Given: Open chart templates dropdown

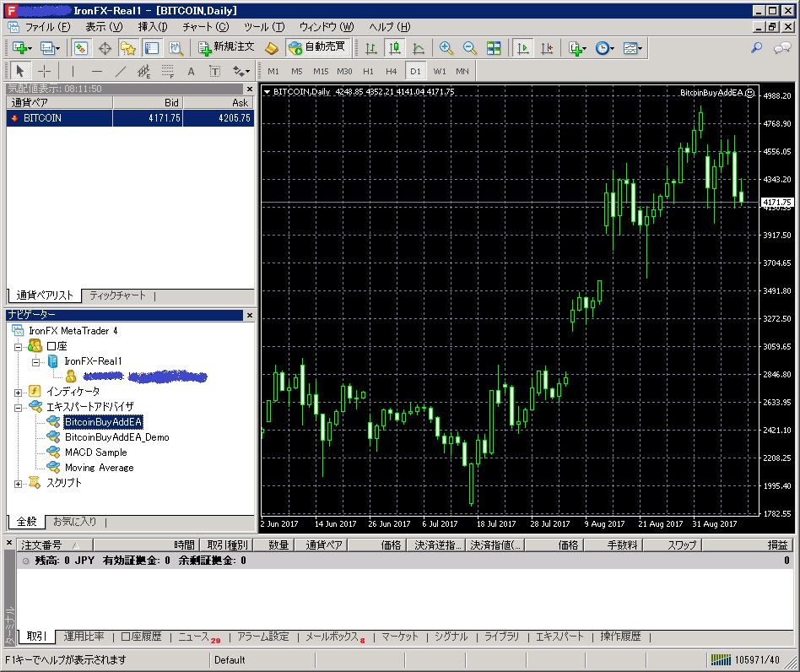Looking at the screenshot, I should (x=633, y=48).
